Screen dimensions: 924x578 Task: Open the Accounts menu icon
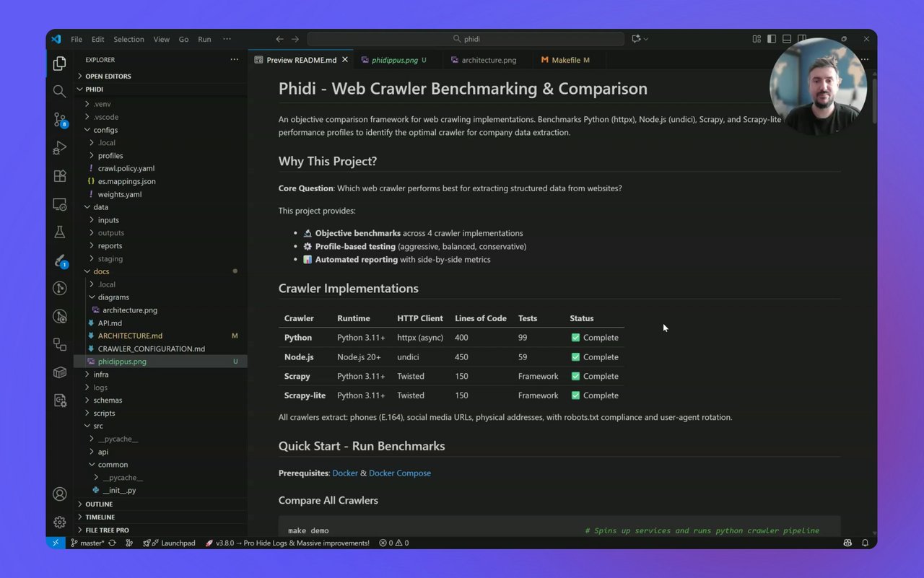[x=60, y=494]
